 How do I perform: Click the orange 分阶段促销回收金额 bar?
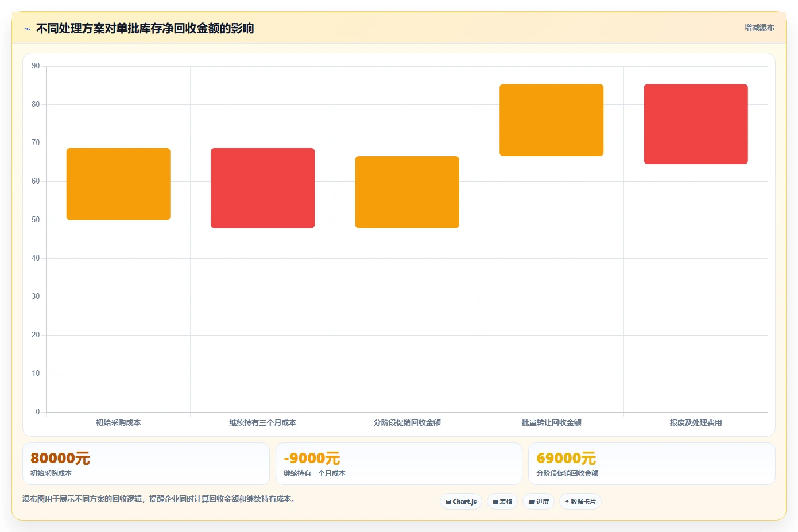407,192
